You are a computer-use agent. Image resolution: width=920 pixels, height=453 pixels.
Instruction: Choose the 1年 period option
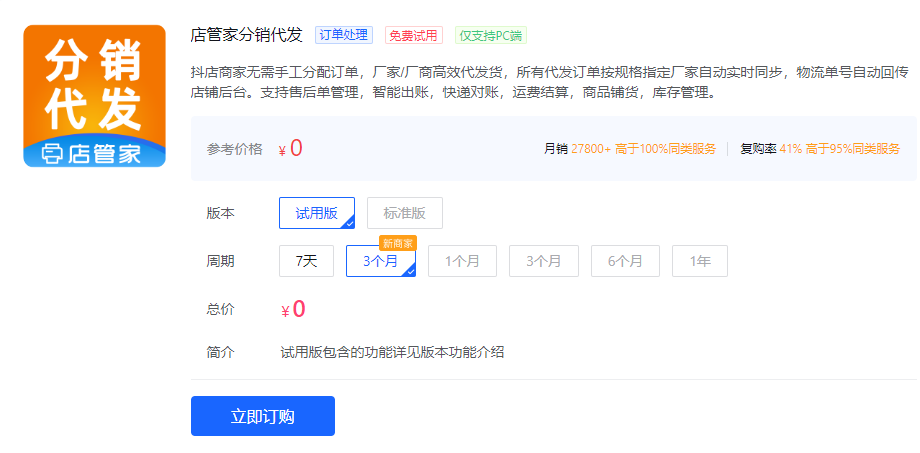(699, 261)
